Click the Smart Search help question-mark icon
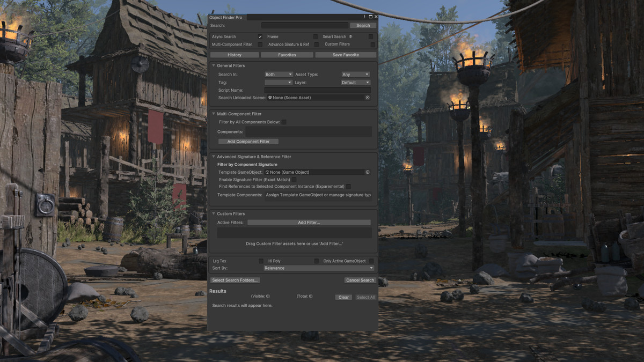This screenshot has height=362, width=644. click(x=350, y=36)
